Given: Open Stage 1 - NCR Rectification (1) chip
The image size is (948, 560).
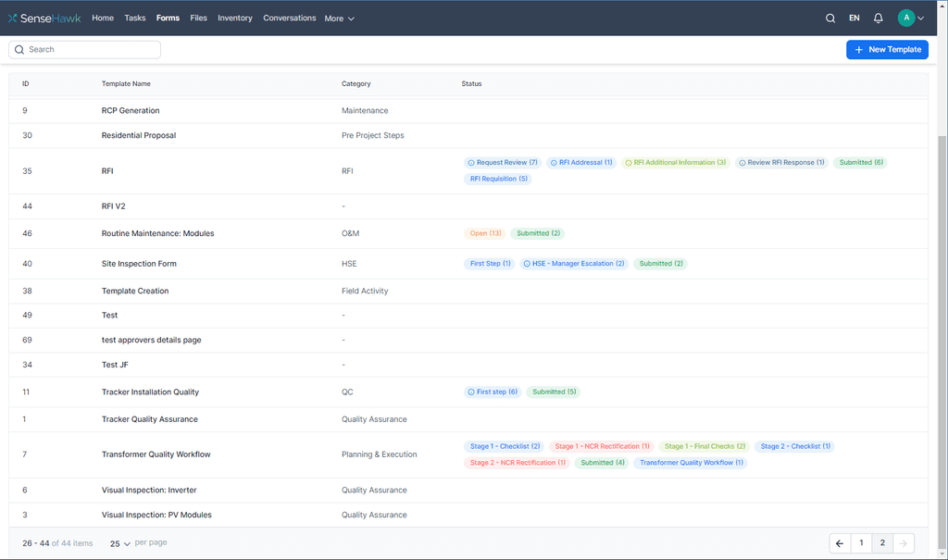Looking at the screenshot, I should pyautogui.click(x=602, y=446).
